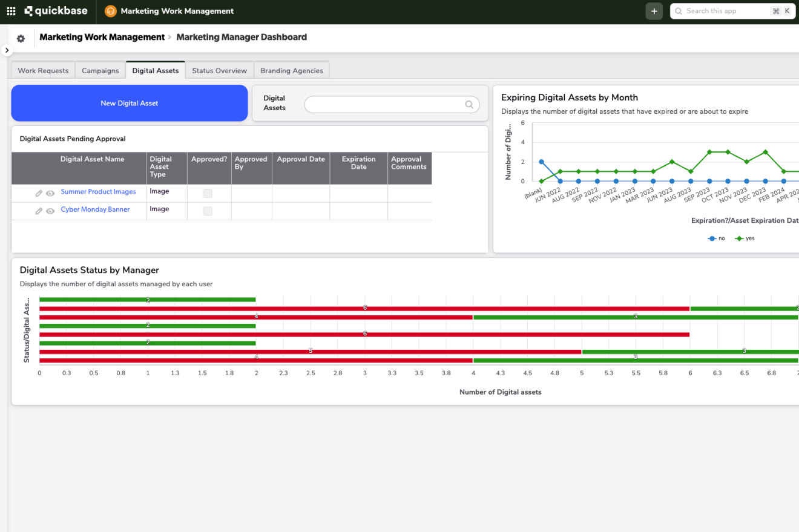View Summer Product Images record via eye icon
799x532 pixels.
pyautogui.click(x=50, y=193)
